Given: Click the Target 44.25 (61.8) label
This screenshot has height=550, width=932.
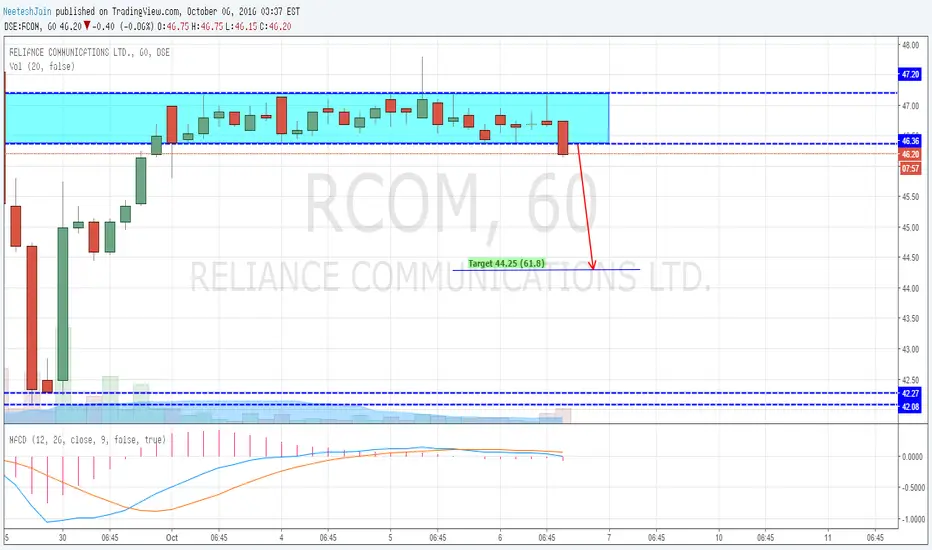Looking at the screenshot, I should [506, 263].
